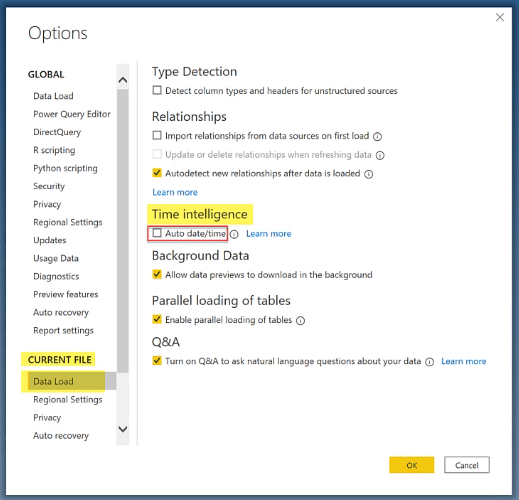Click the sidebar vertical scrollbar thumb
519x500 pixels.
[x=123, y=231]
